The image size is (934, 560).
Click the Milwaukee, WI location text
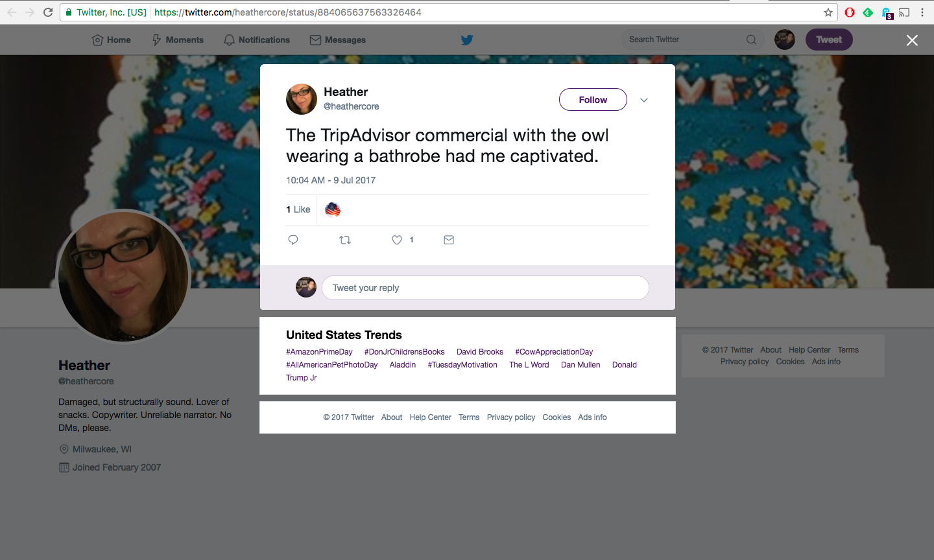102,449
